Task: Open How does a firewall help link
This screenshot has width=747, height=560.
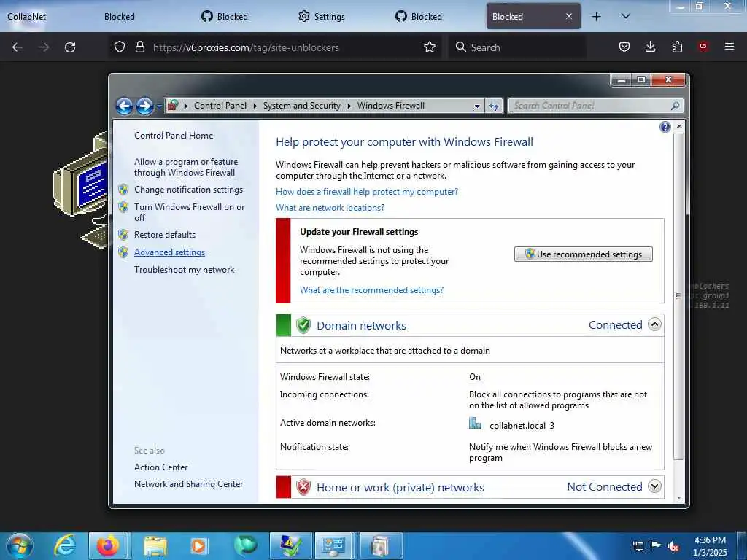Action: (x=367, y=192)
